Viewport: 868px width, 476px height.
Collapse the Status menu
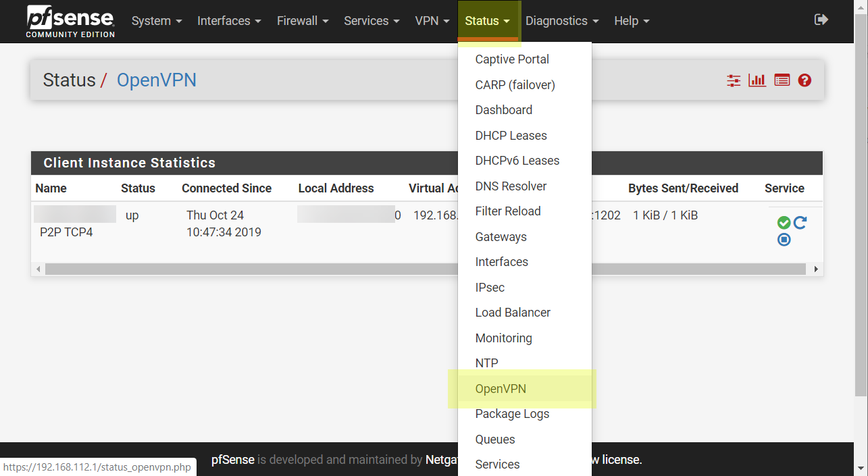(488, 21)
